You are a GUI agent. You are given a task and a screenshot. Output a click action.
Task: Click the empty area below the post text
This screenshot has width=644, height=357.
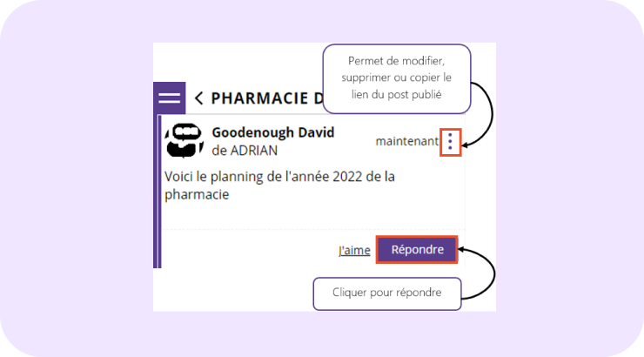pos(313,218)
